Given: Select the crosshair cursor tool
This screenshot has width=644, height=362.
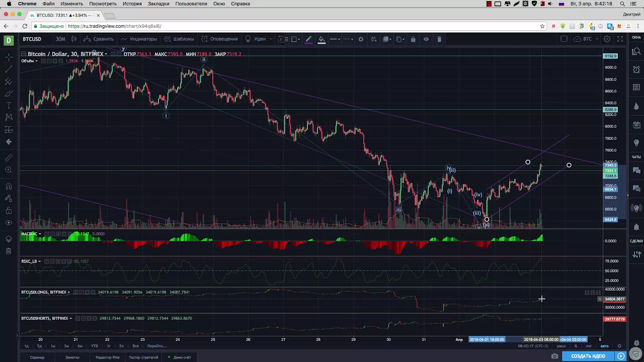Looking at the screenshot, I should (x=9, y=57).
